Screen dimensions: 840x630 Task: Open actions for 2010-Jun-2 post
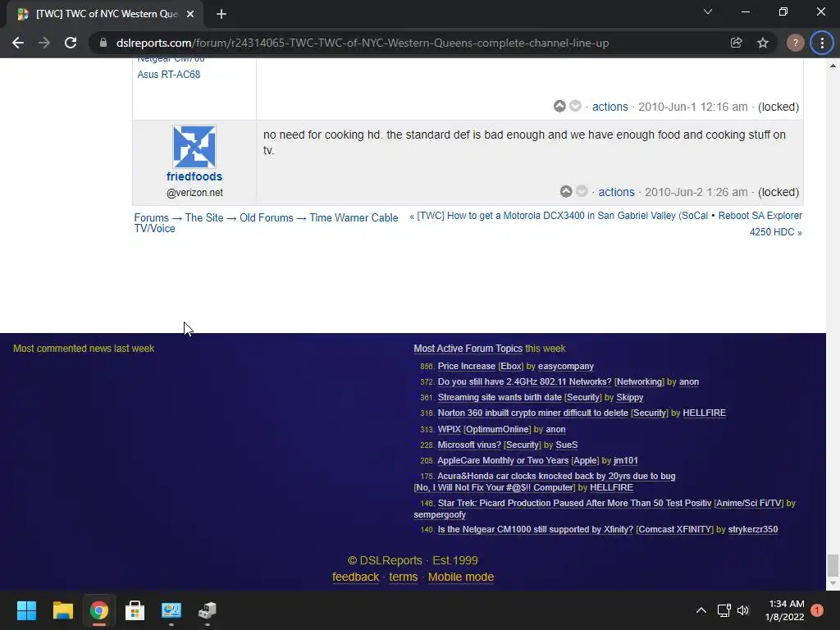point(616,192)
